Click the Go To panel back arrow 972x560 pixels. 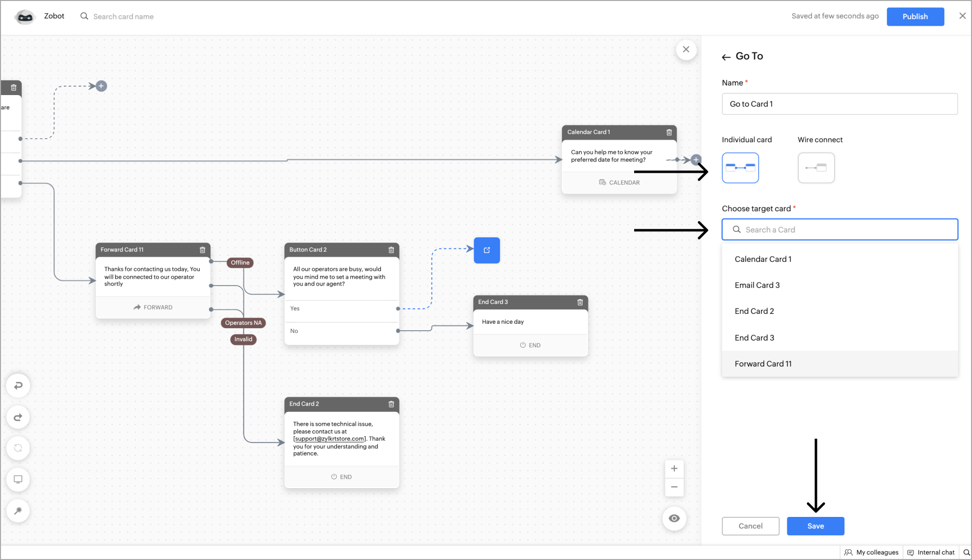[726, 57]
